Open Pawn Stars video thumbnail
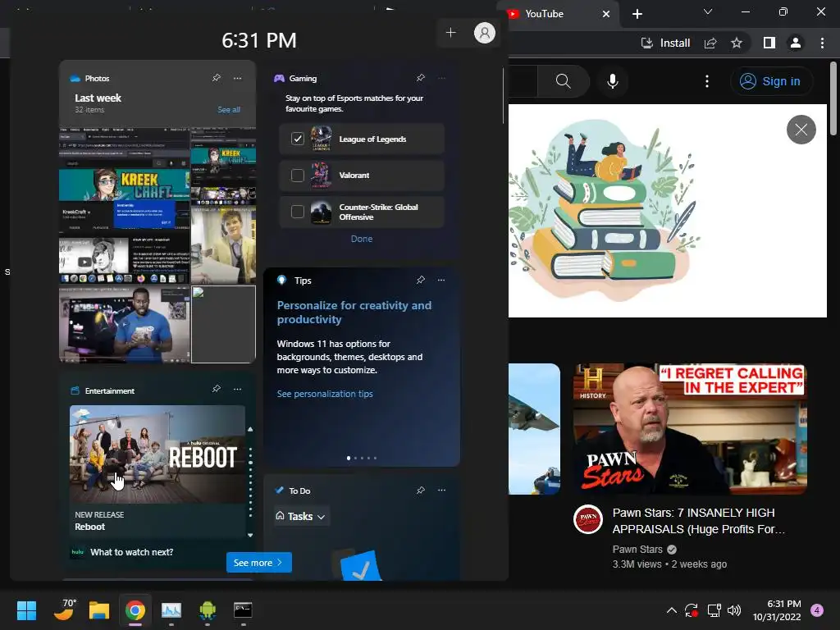 [x=690, y=429]
